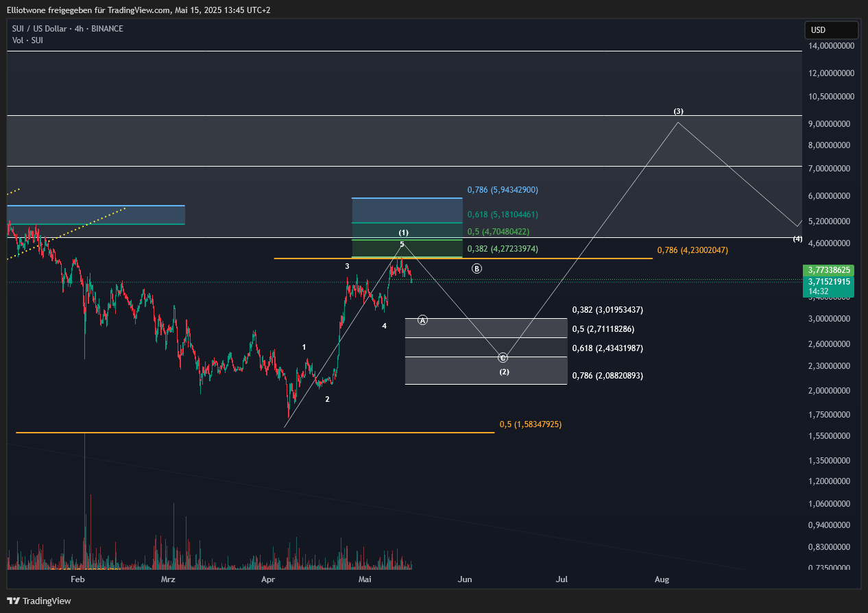Click the sub-wave 5 label
Viewport: 868px width, 613px height.
point(402,244)
